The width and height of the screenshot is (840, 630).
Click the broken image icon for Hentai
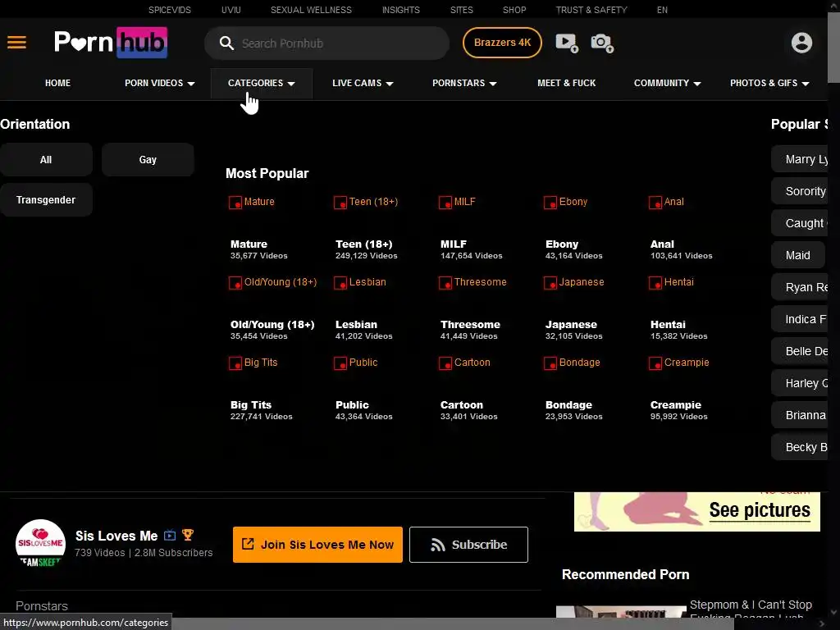point(655,283)
